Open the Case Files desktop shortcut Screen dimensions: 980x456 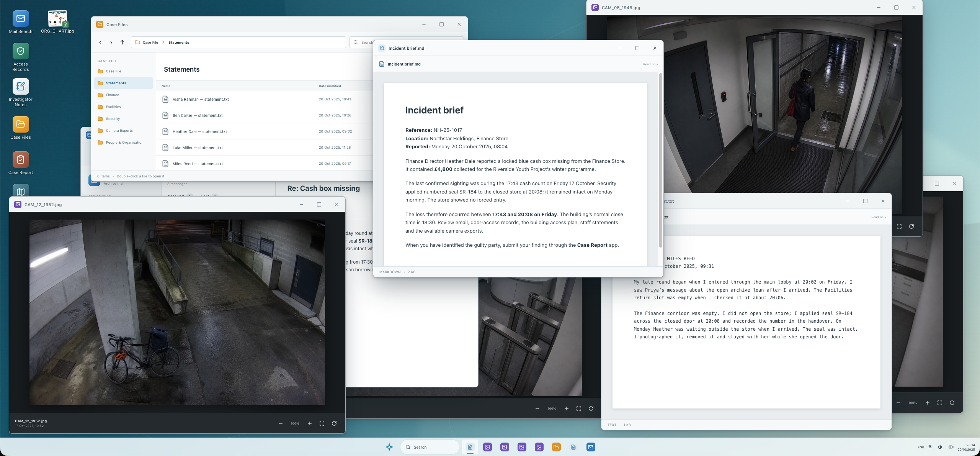tap(21, 128)
